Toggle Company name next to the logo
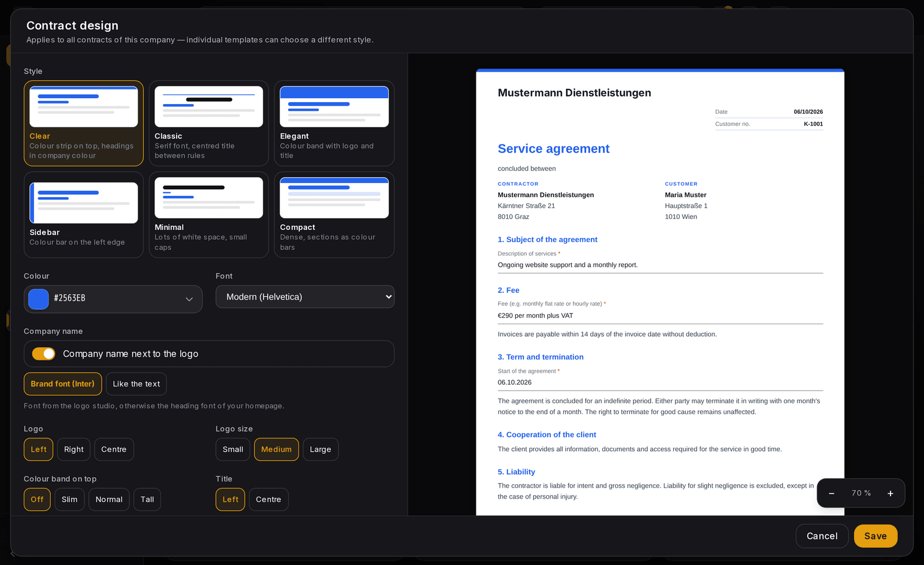Image resolution: width=924 pixels, height=565 pixels. 43,354
